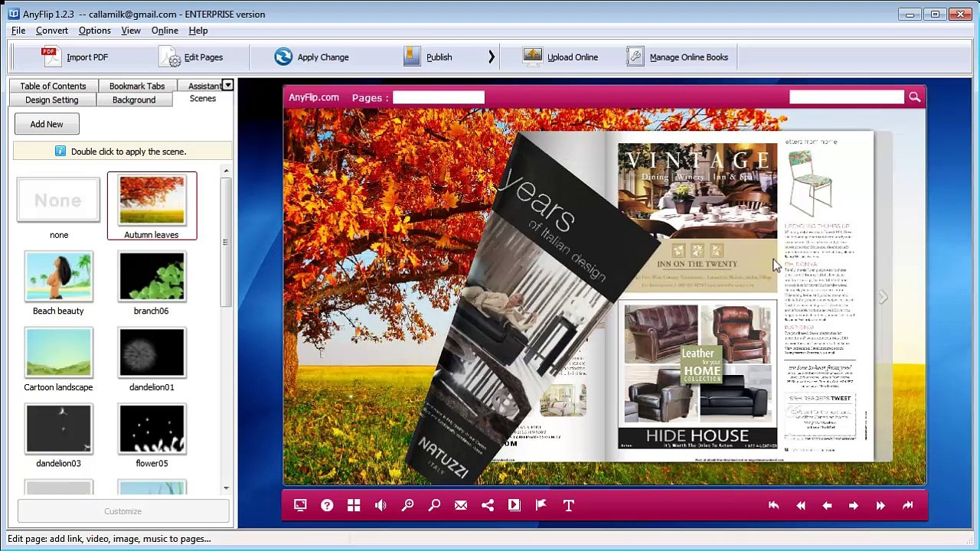Switch to Bookmark Tabs tab

(137, 86)
